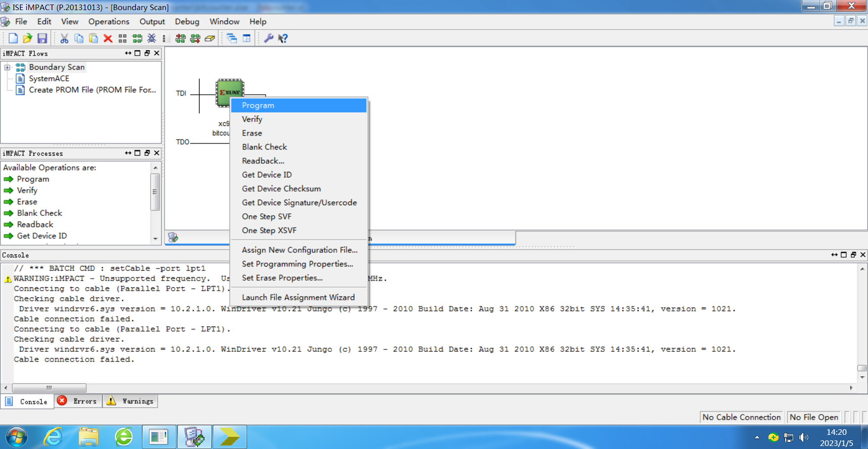Open Set Programming Properties...
Viewport: 868px width, 449px height.
click(x=299, y=264)
